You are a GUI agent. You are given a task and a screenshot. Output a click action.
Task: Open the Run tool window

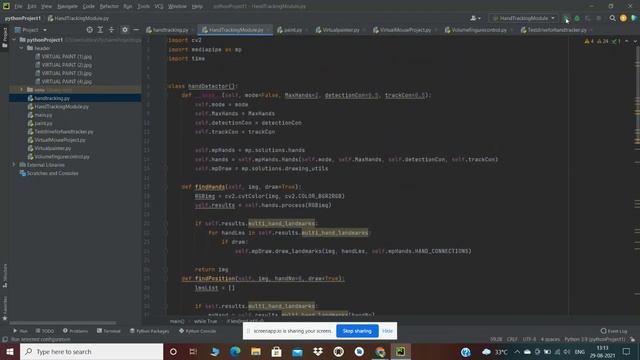coord(20,331)
